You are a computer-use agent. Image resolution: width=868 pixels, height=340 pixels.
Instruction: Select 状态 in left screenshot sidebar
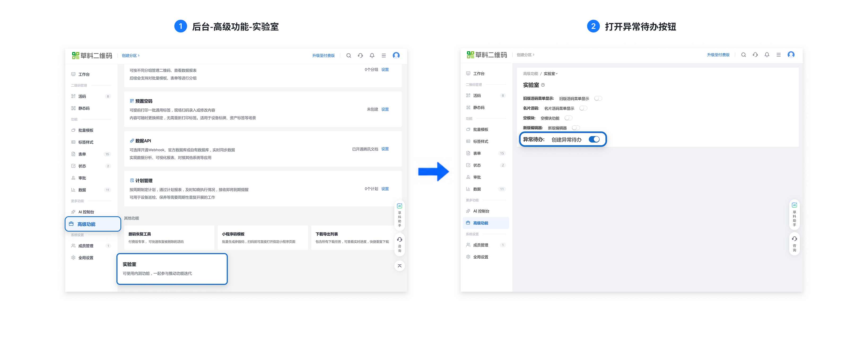(91, 166)
